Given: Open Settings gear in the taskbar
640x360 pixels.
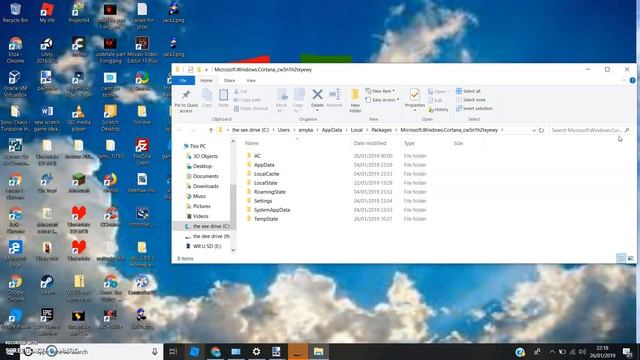Looking at the screenshot, I should coord(256,351).
